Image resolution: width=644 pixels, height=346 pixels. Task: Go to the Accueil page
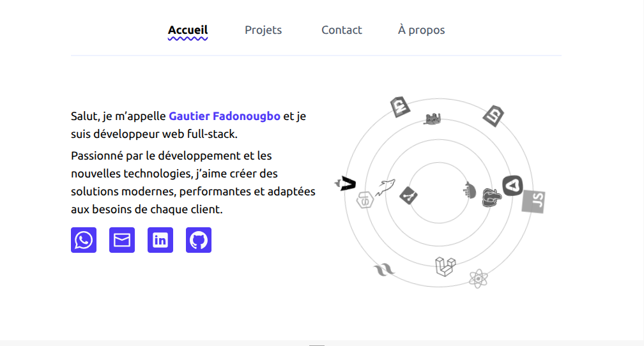click(188, 30)
